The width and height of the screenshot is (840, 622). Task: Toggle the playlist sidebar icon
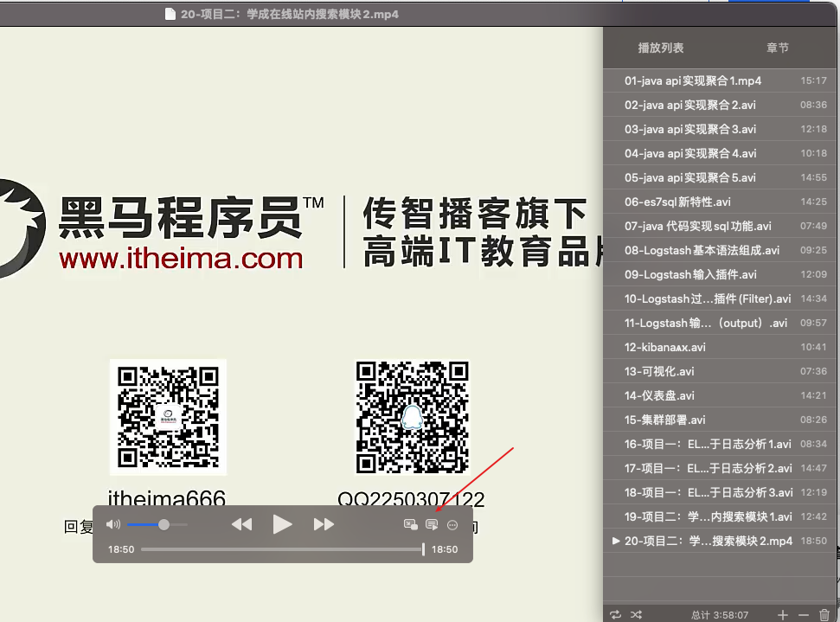point(432,524)
